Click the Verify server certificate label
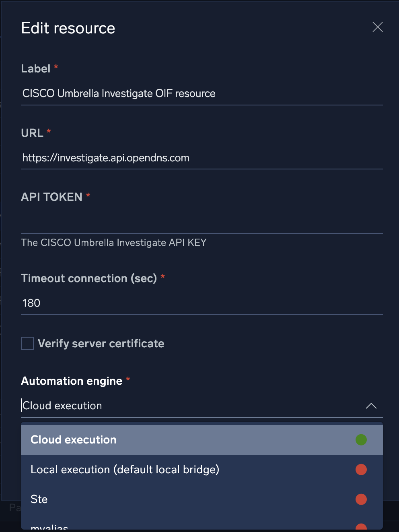 pyautogui.click(x=101, y=343)
